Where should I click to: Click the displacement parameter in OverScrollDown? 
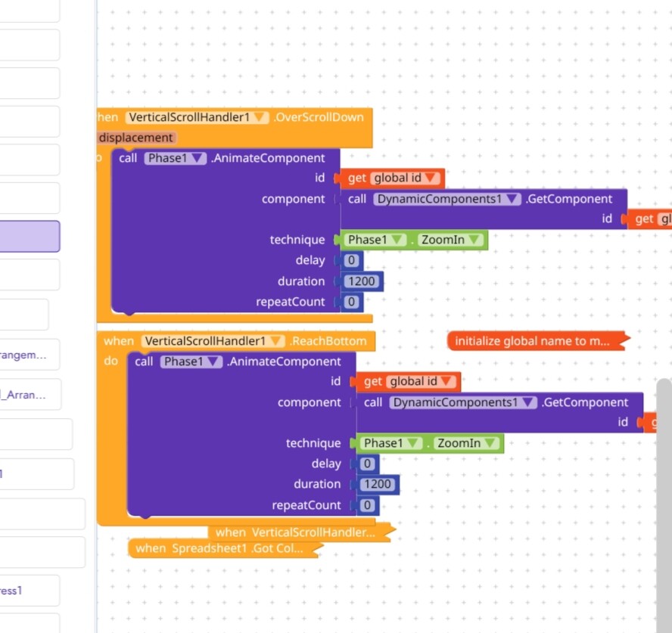pos(136,138)
